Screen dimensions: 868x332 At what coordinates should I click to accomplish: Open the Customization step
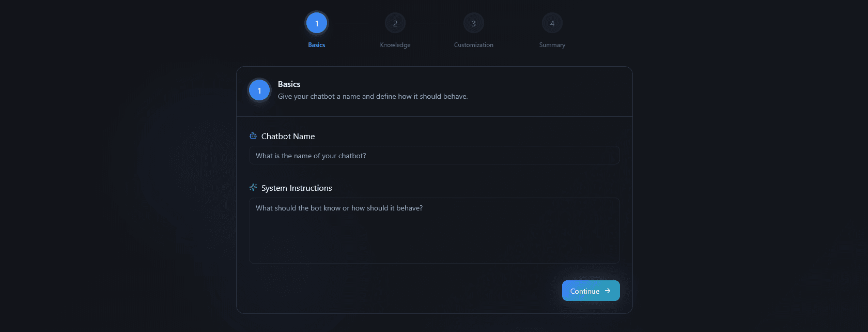pos(473,44)
